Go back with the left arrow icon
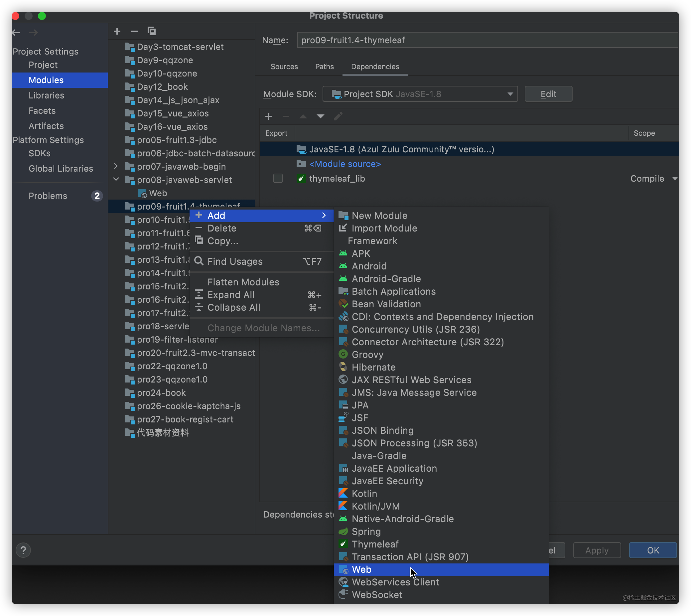Screen dimensions: 691x616 [x=16, y=33]
